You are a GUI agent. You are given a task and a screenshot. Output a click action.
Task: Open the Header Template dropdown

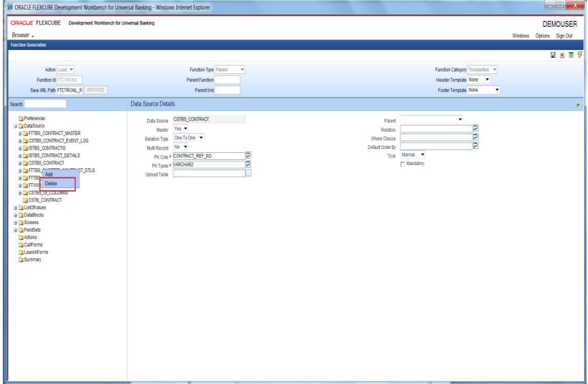pos(479,80)
